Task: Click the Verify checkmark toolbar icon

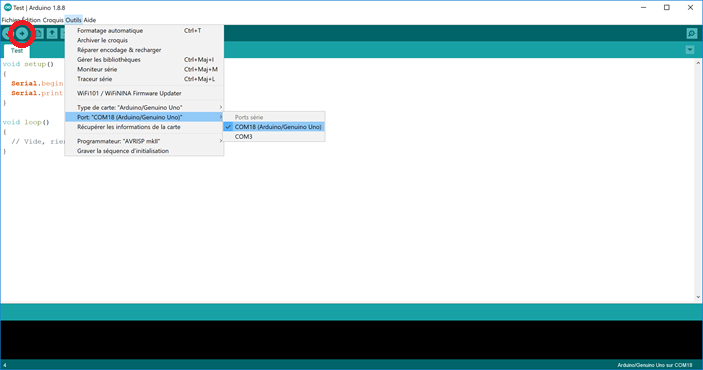Action: click(x=6, y=34)
